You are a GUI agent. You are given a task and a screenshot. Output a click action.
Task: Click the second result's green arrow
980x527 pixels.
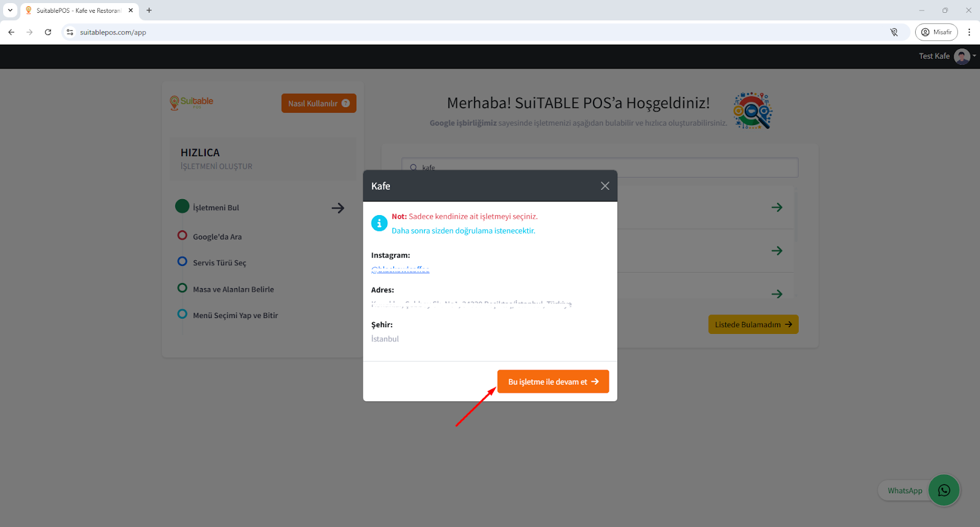(777, 251)
